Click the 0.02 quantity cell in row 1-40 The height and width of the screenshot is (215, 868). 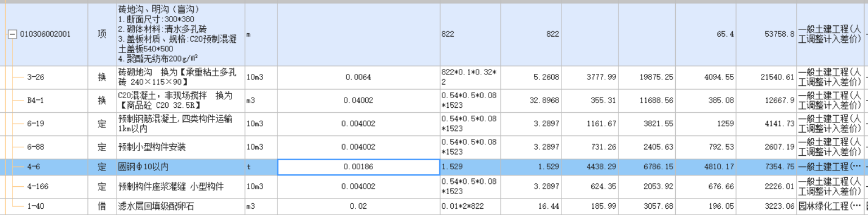click(x=358, y=207)
